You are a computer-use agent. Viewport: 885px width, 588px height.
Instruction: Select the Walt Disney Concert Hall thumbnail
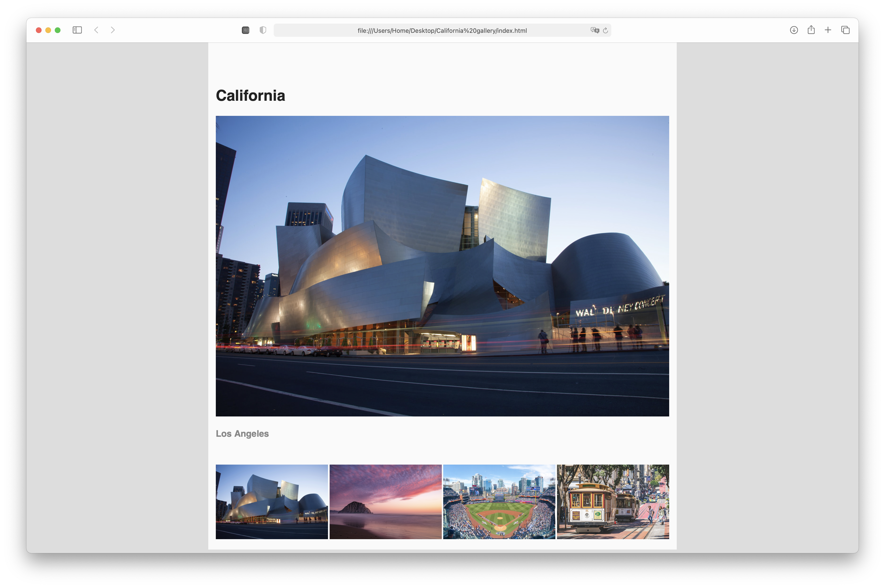click(272, 502)
